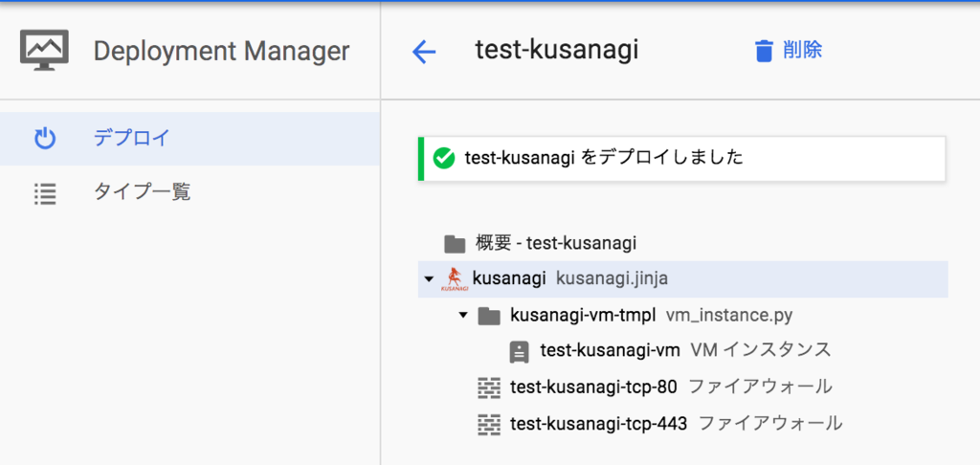Open the デプロイ sidebar menu item

(131, 139)
